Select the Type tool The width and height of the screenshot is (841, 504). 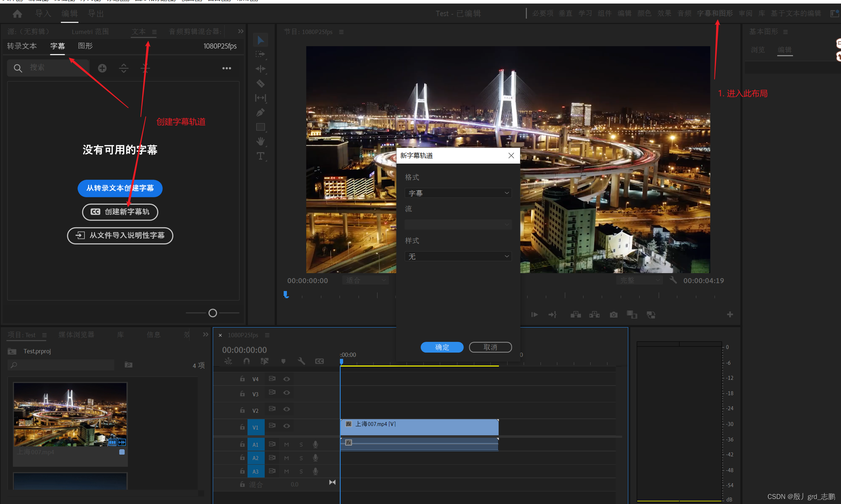(x=260, y=156)
